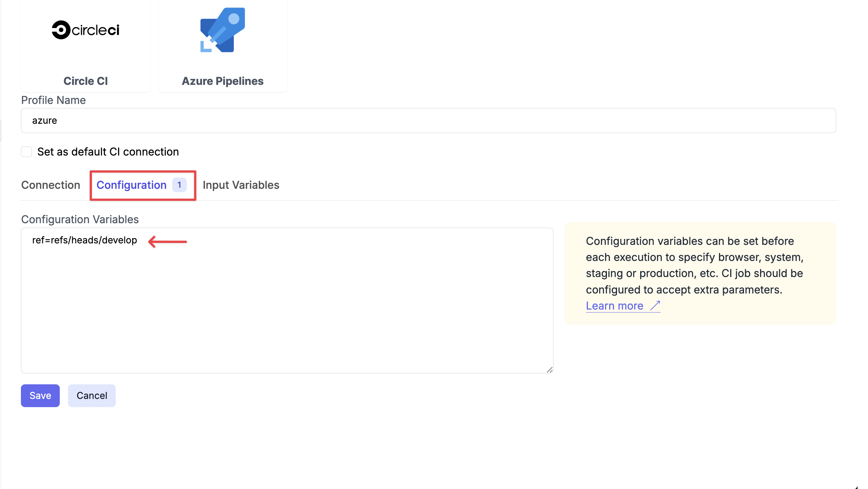Click the Azure Pipelines provider card

pos(222,45)
